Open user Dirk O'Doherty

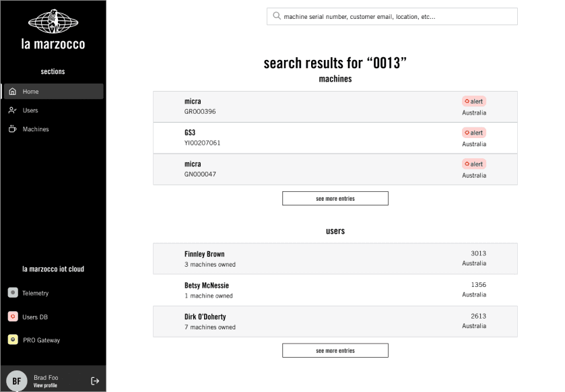pyautogui.click(x=335, y=321)
